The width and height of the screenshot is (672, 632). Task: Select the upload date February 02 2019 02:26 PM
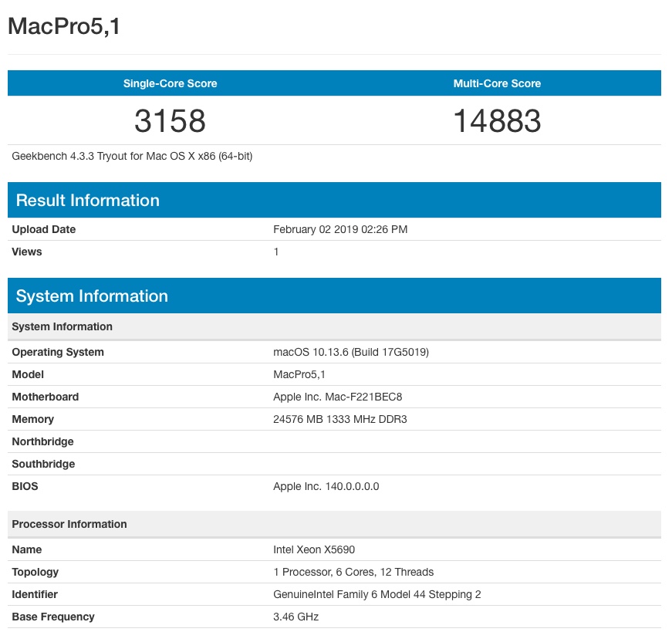tap(340, 229)
